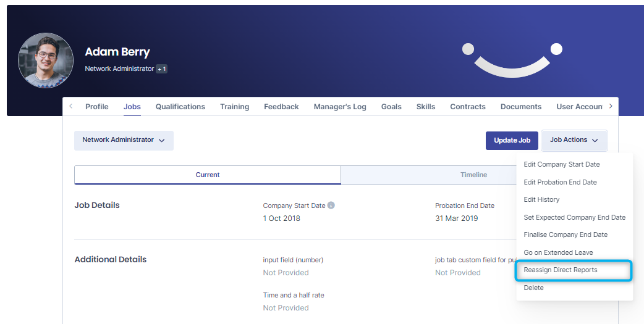Click the Time and a half rate label

point(293,295)
